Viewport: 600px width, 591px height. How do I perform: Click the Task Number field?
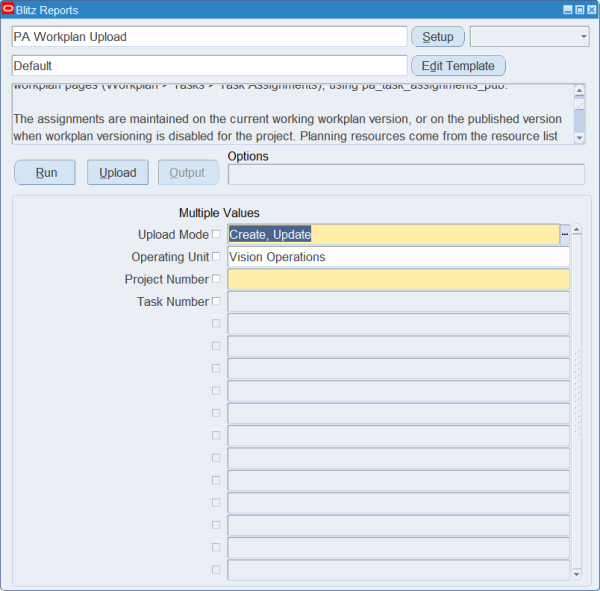[x=398, y=302]
